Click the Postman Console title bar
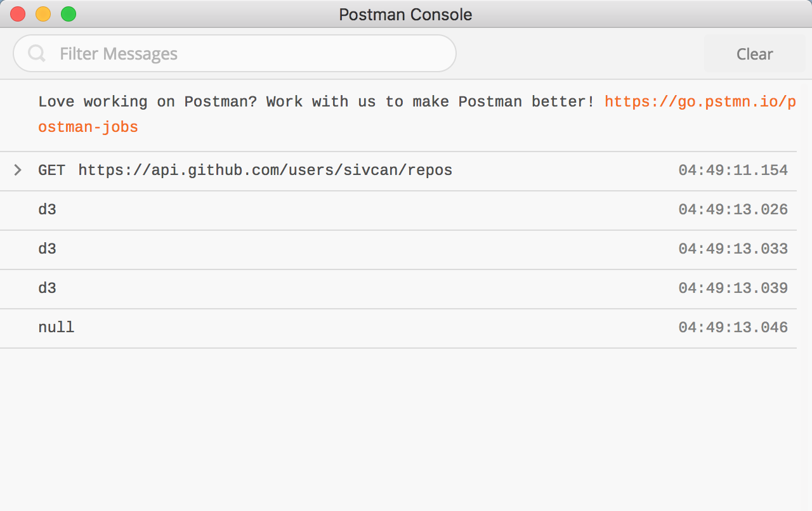 (x=405, y=14)
